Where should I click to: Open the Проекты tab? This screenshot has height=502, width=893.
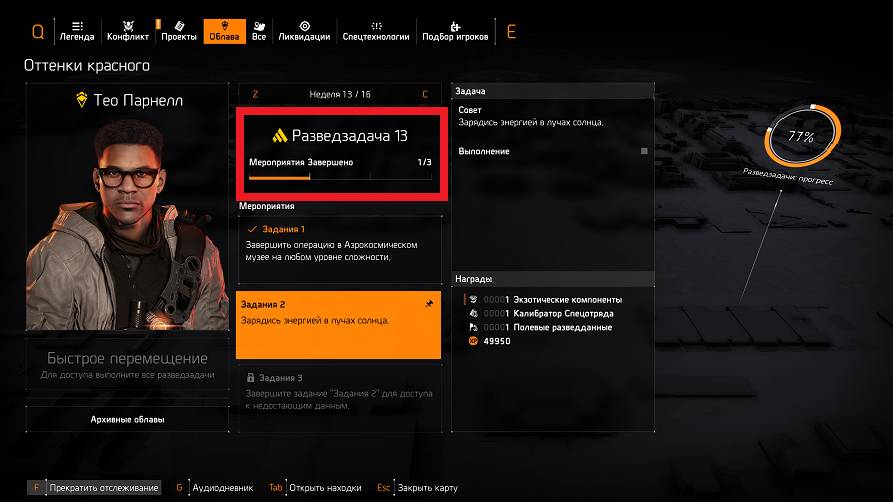tap(178, 31)
